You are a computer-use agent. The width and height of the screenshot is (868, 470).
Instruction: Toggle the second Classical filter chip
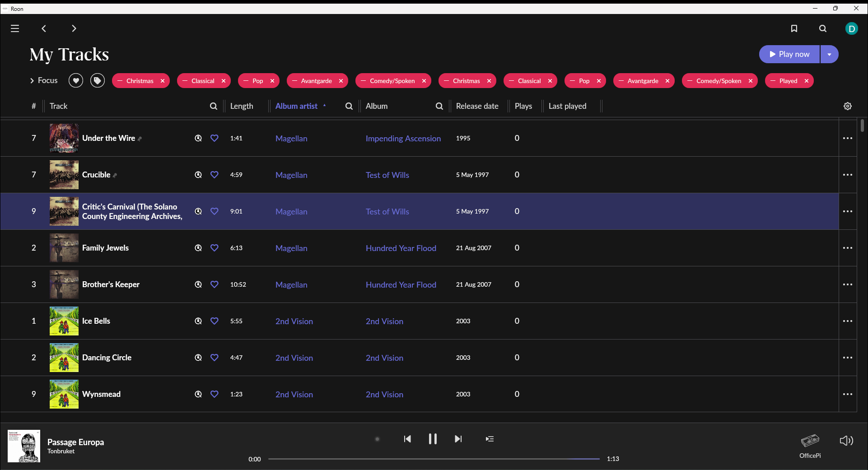529,81
